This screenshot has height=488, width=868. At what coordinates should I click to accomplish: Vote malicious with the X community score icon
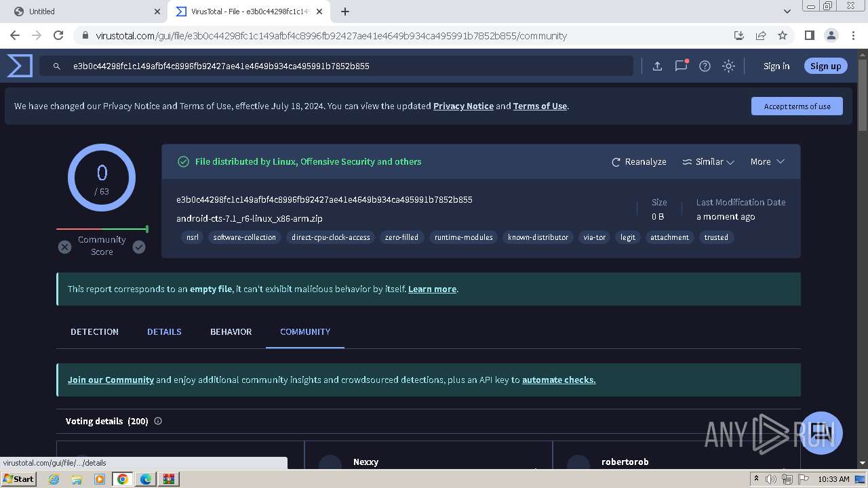64,247
